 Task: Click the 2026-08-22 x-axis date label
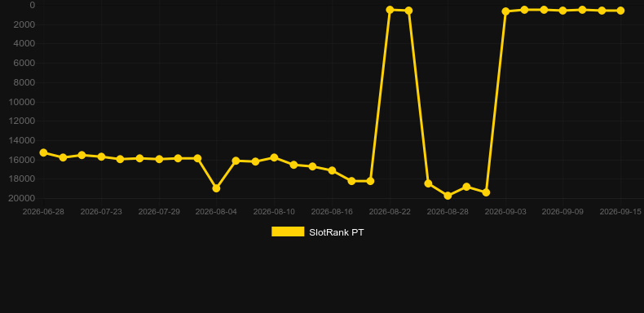tap(390, 212)
